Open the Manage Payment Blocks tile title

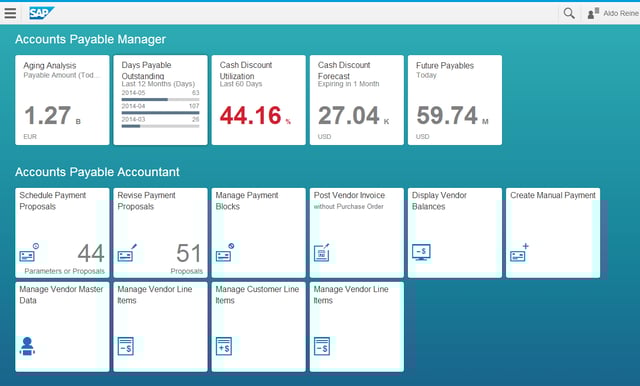click(x=247, y=201)
